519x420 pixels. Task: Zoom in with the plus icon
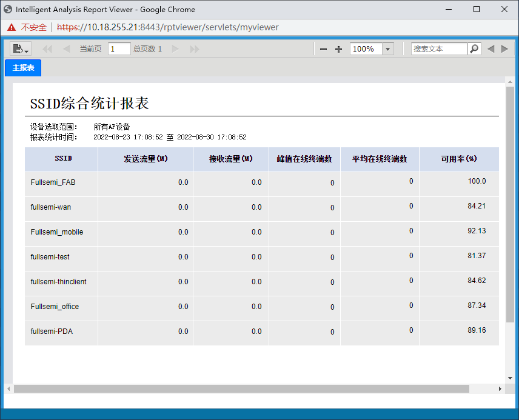[339, 49]
